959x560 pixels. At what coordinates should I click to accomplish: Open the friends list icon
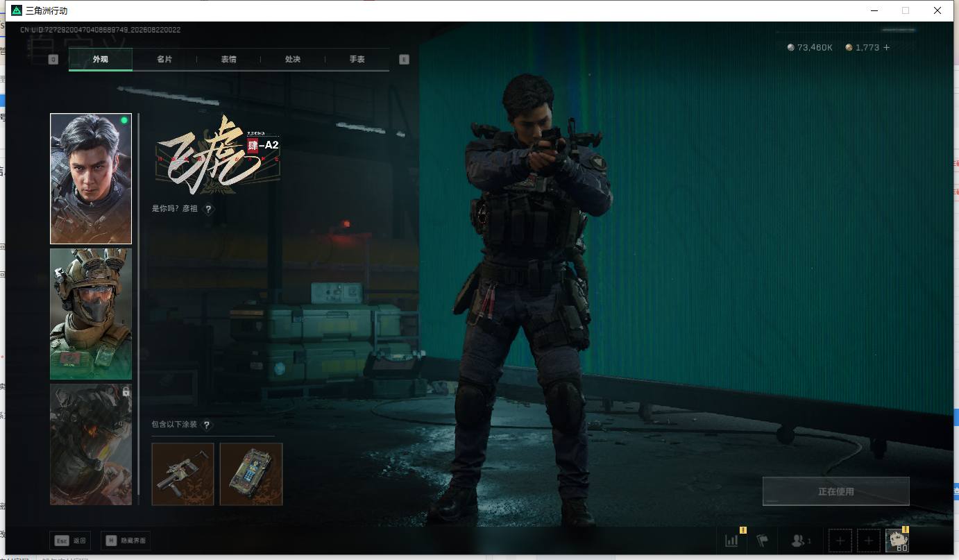(x=801, y=540)
